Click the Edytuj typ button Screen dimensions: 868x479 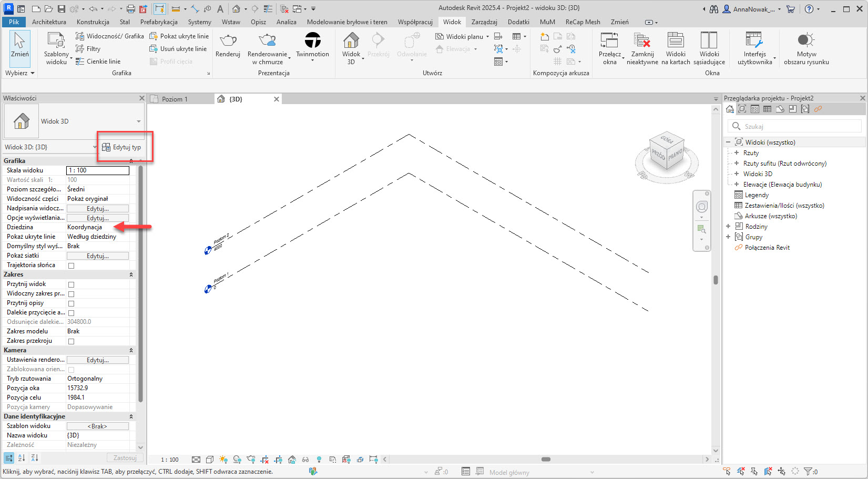click(122, 147)
